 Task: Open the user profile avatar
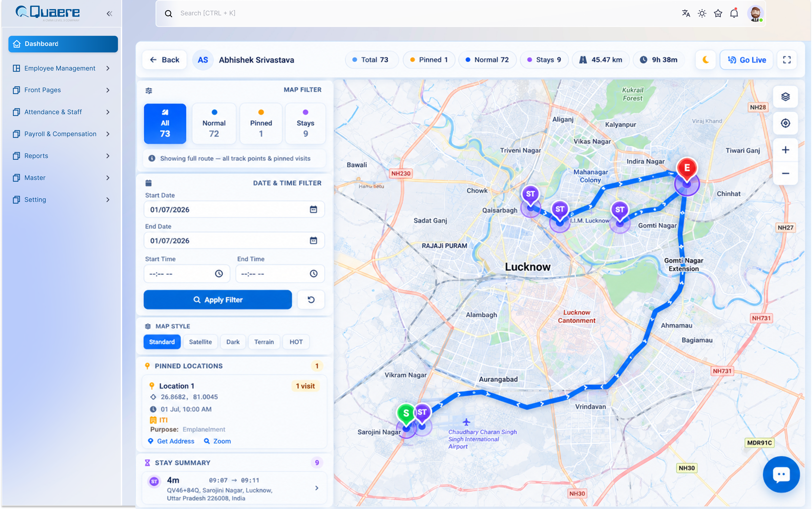point(755,14)
